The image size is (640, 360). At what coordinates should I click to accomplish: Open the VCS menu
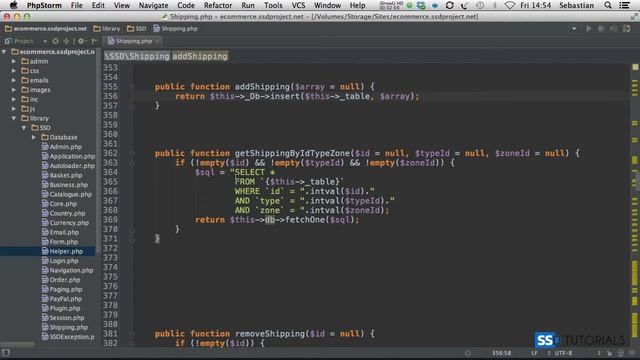coord(298,5)
